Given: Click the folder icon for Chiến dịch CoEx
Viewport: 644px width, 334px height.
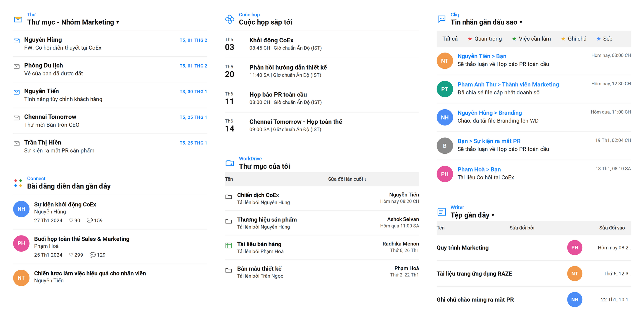Looking at the screenshot, I should click(228, 197).
